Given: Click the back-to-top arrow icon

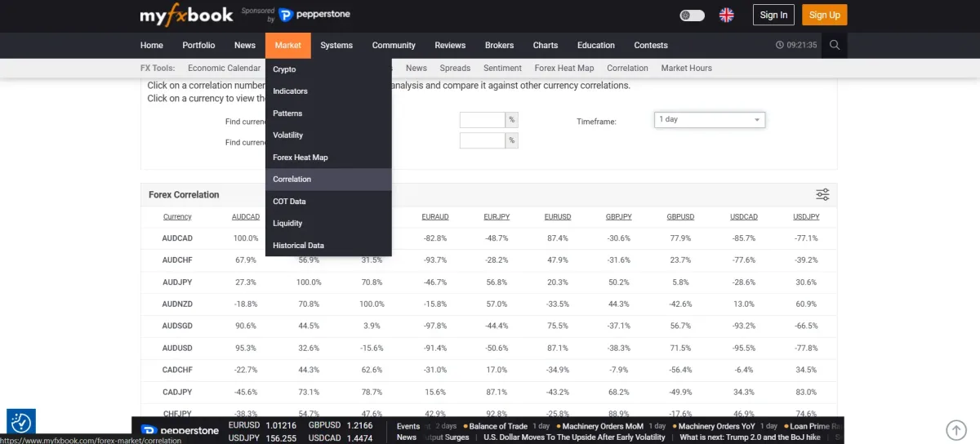Looking at the screenshot, I should [955, 430].
